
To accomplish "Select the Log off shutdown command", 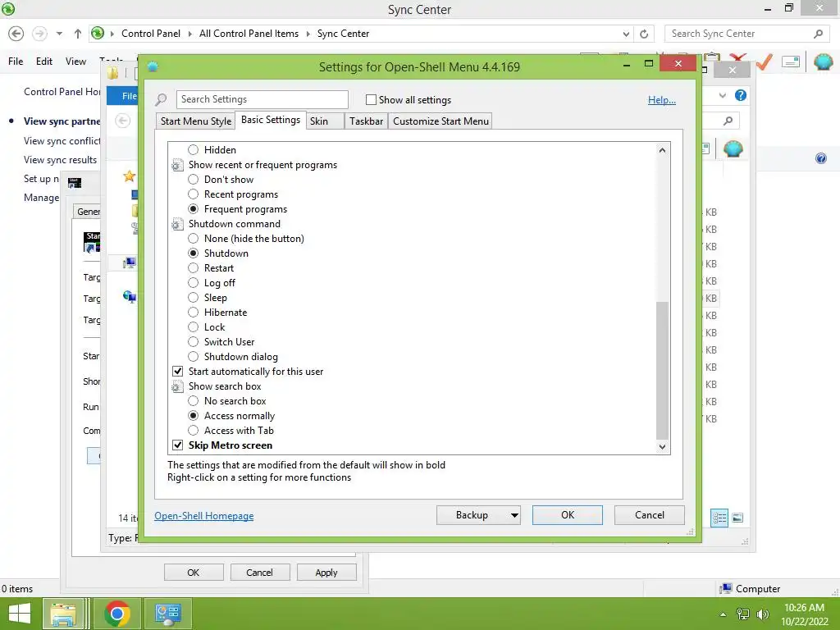I will (x=194, y=283).
